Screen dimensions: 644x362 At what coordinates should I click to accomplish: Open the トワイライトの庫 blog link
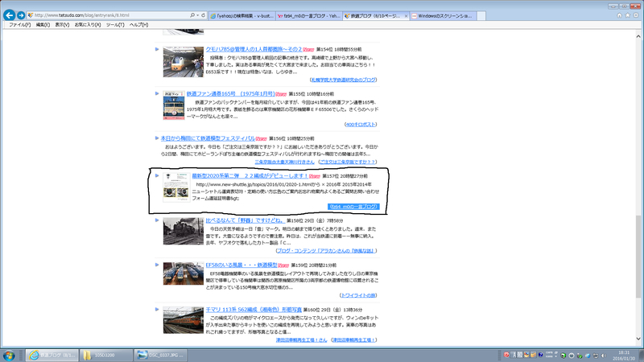tap(357, 295)
